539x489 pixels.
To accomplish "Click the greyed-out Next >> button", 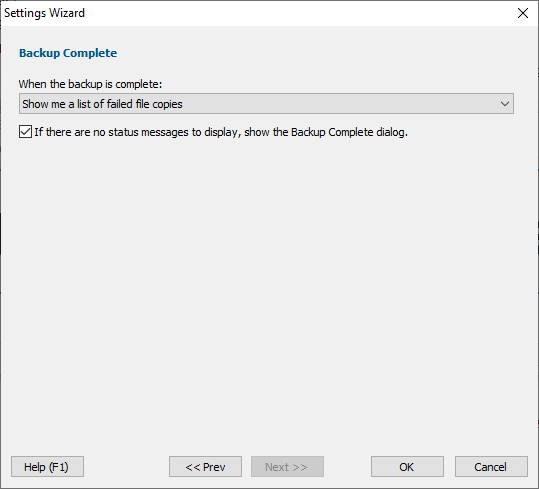I will pos(287,467).
